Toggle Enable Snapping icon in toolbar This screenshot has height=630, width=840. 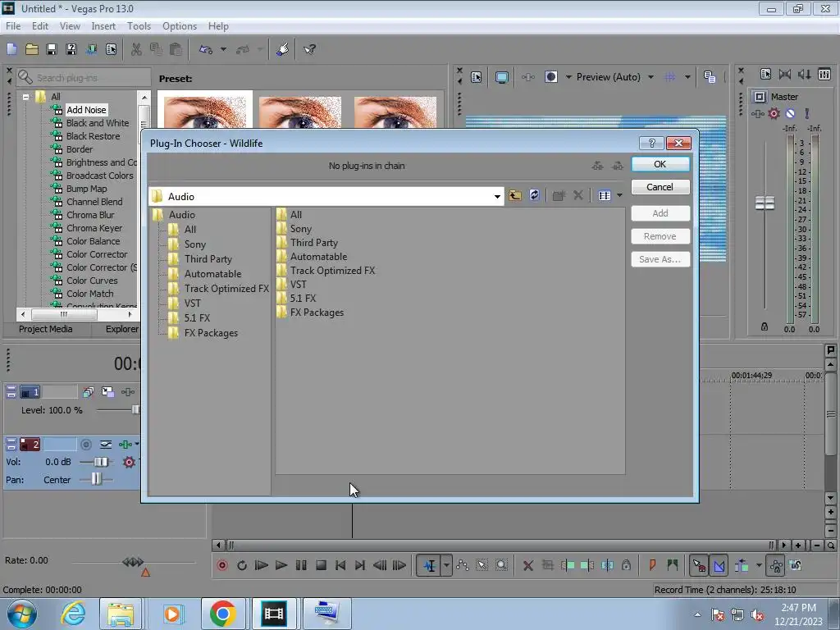699,565
